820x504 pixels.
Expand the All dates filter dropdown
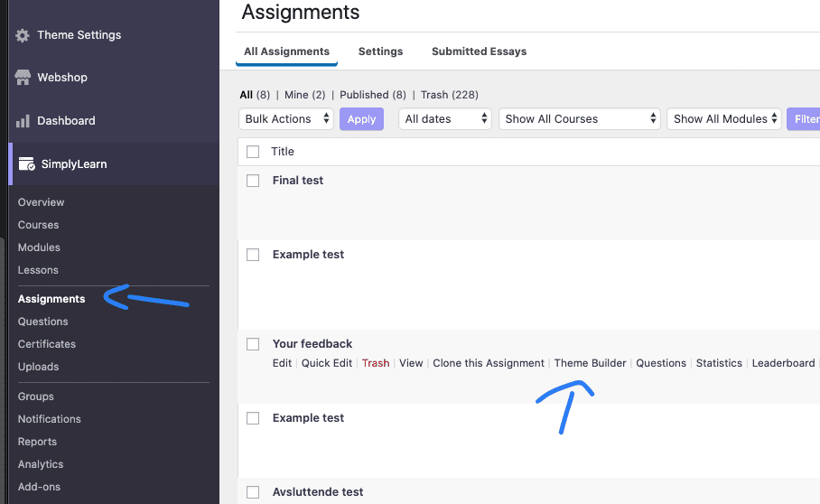pyautogui.click(x=444, y=119)
